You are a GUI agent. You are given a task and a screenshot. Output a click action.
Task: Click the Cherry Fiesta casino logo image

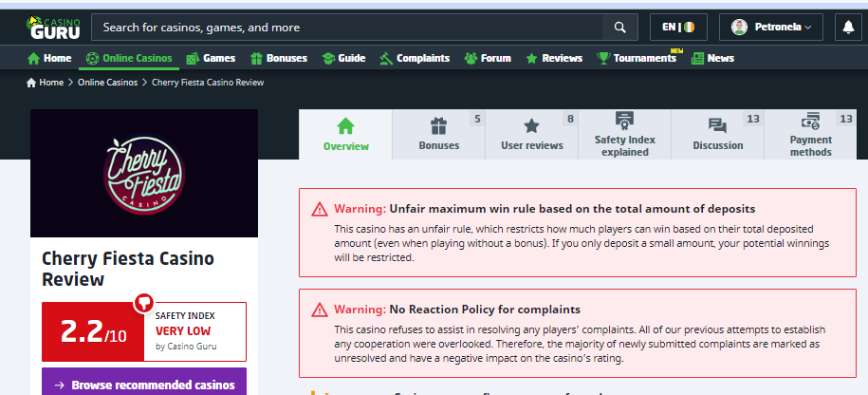tap(144, 173)
